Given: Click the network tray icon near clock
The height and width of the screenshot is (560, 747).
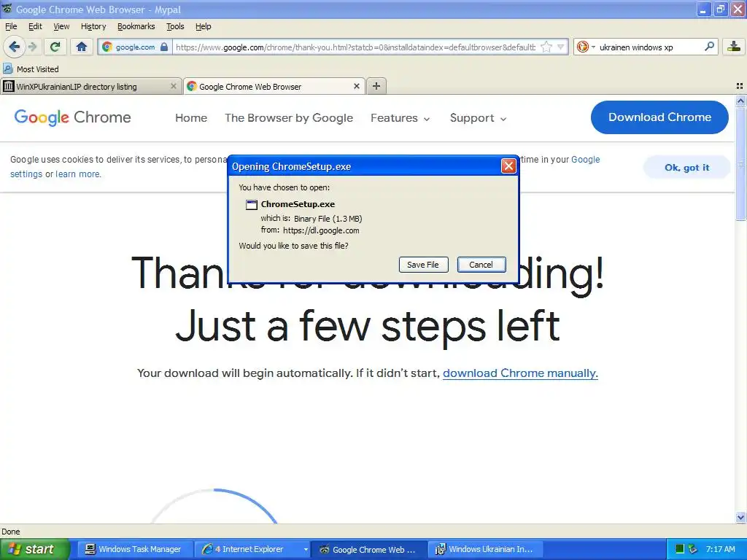Looking at the screenshot, I should [693, 549].
